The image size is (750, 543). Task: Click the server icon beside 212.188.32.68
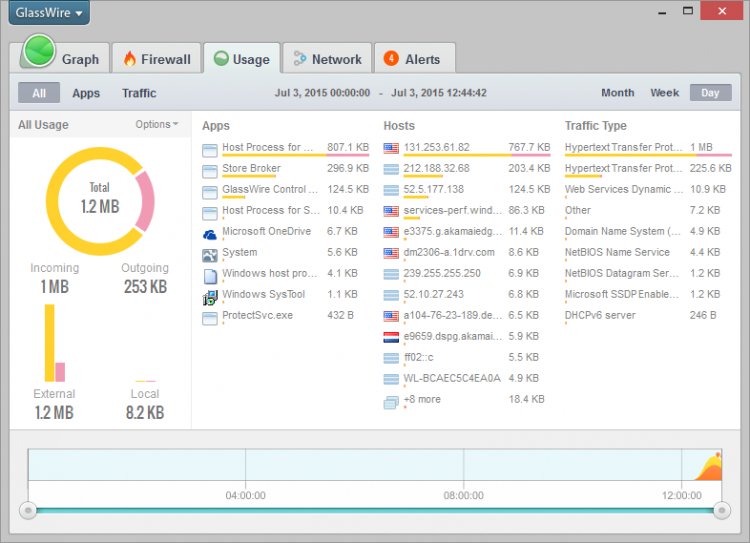pos(391,169)
